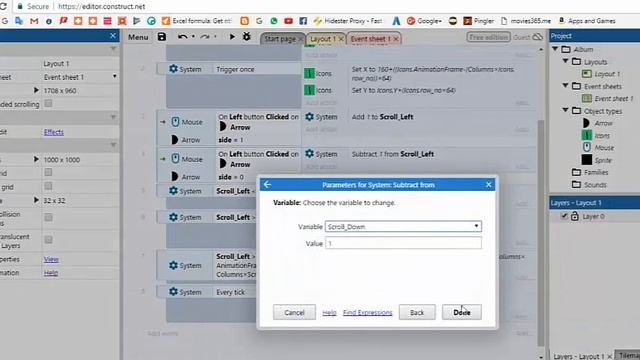This screenshot has height=360, width=640.
Task: Select the Add 1 to Scroll_Left action
Action: [x=382, y=117]
